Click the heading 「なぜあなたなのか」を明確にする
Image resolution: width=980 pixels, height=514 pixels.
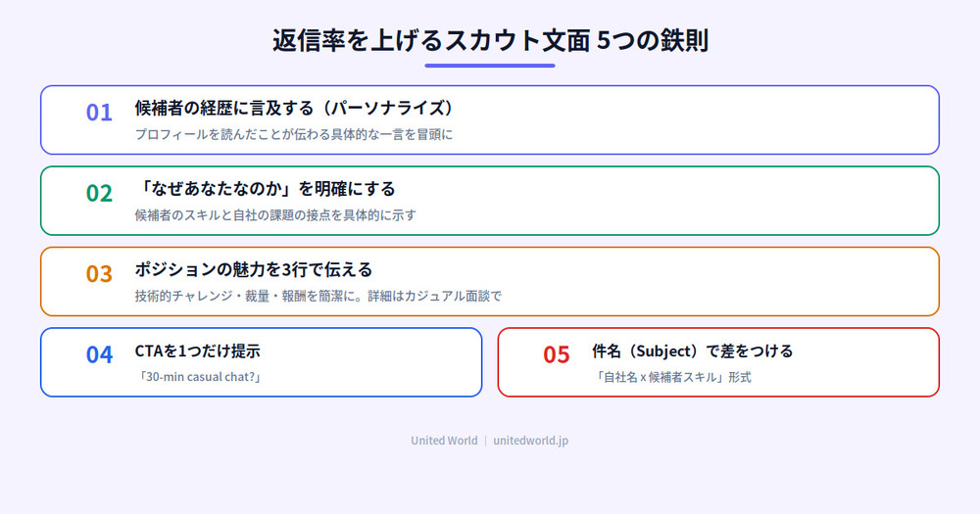(265, 189)
